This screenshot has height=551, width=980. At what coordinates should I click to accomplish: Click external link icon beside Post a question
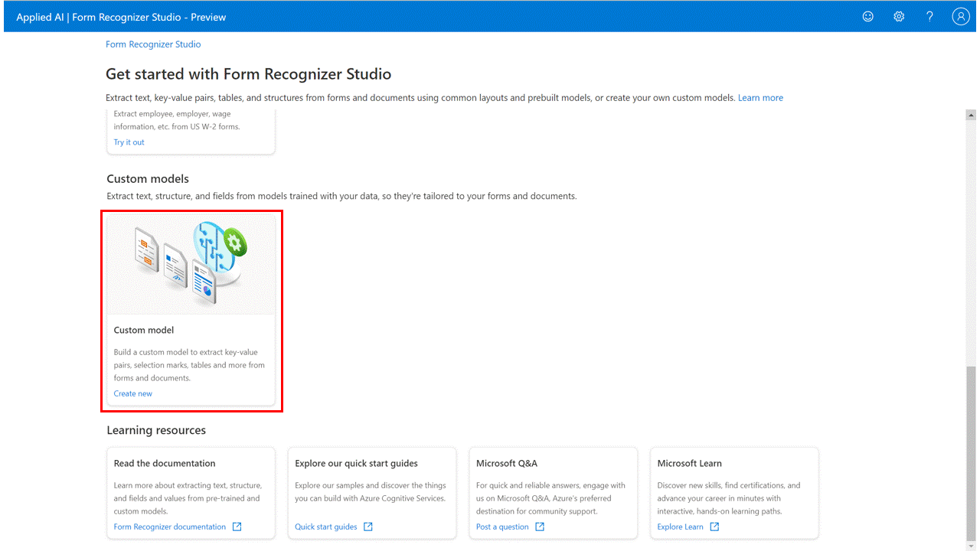tap(540, 527)
